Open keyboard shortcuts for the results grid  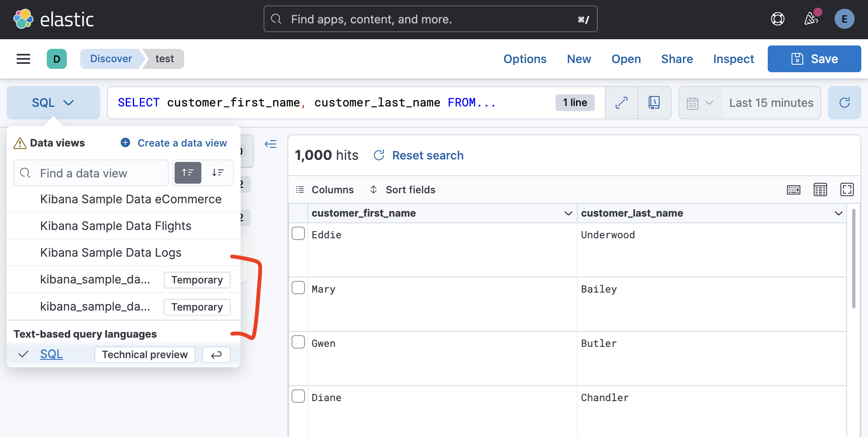[793, 189]
